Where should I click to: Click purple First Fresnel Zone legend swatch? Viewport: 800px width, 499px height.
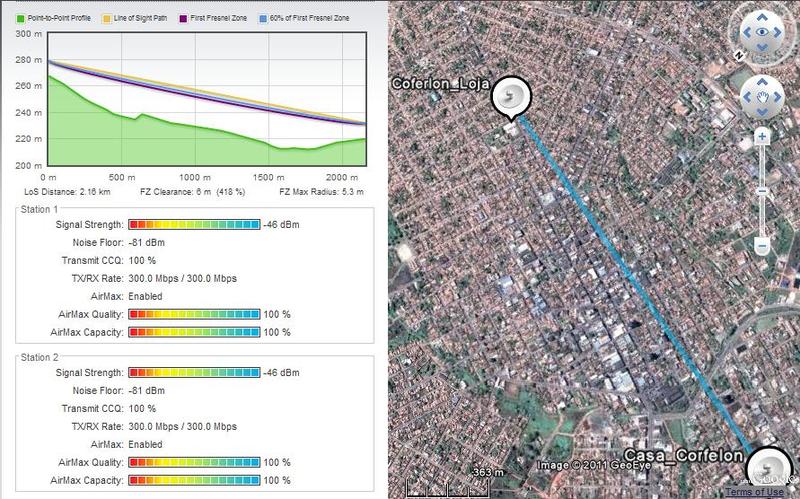point(183,18)
